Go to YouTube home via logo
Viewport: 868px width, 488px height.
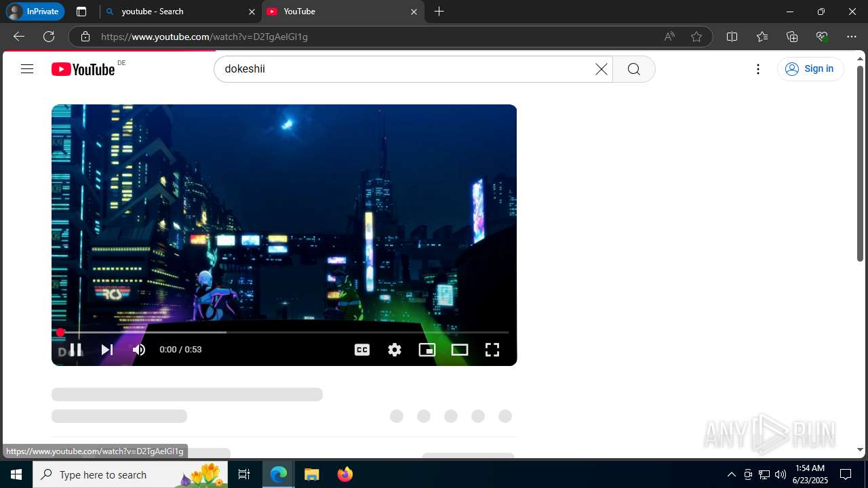click(83, 69)
